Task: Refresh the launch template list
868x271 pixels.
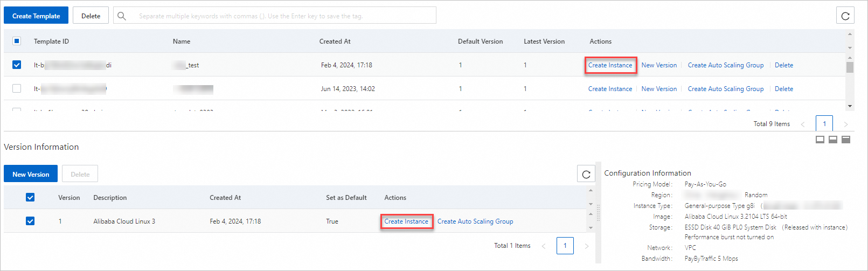Action: (x=845, y=16)
